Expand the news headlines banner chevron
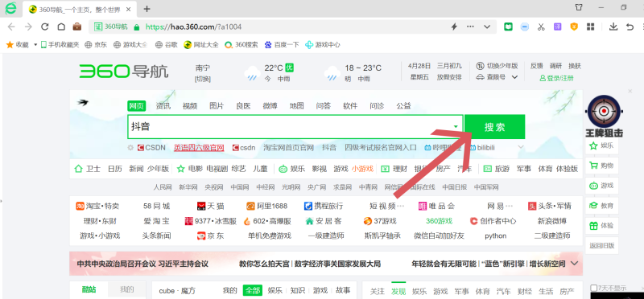 574,264
